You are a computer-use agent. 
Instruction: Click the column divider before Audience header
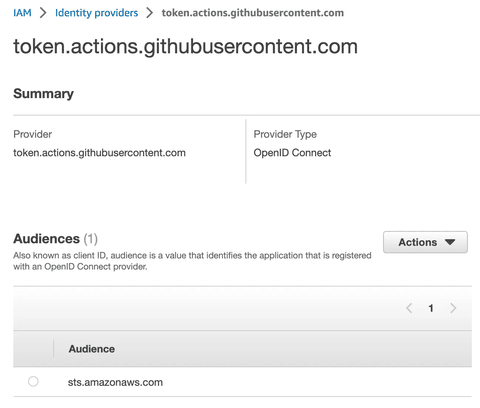click(53, 349)
